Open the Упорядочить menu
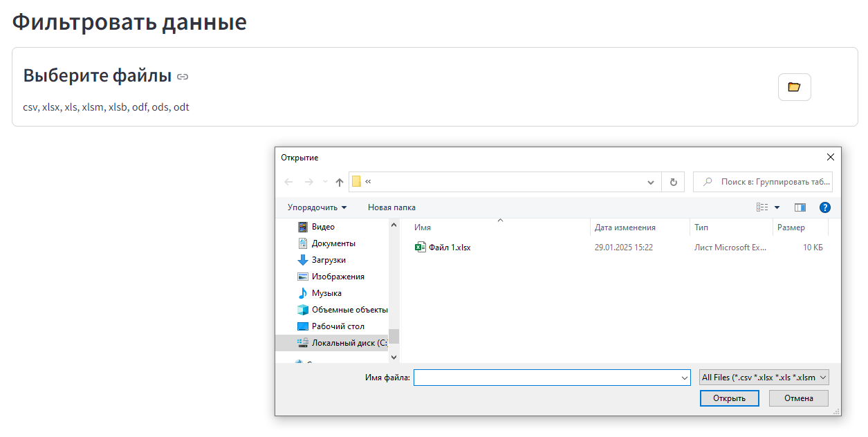The image size is (868, 437). [317, 207]
